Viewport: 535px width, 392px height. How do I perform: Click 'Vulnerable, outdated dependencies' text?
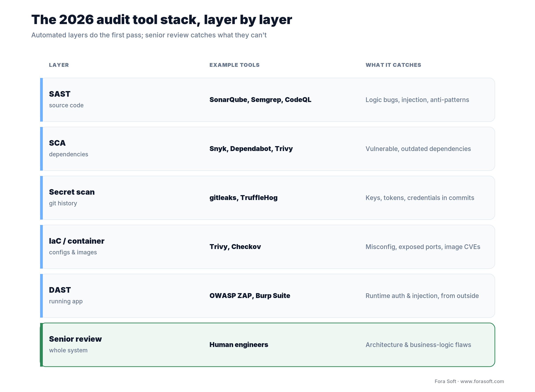[x=418, y=149]
